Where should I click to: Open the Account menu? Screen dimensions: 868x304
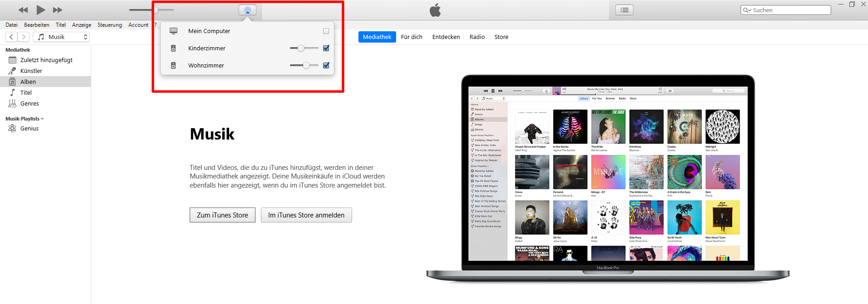point(138,25)
